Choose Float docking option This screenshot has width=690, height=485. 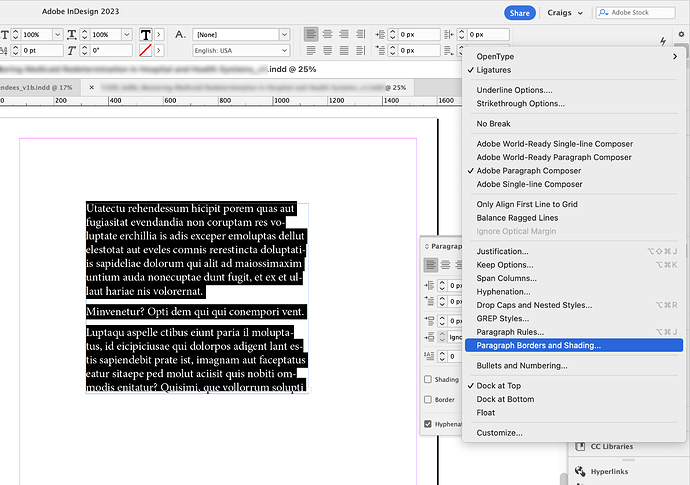tap(574, 413)
